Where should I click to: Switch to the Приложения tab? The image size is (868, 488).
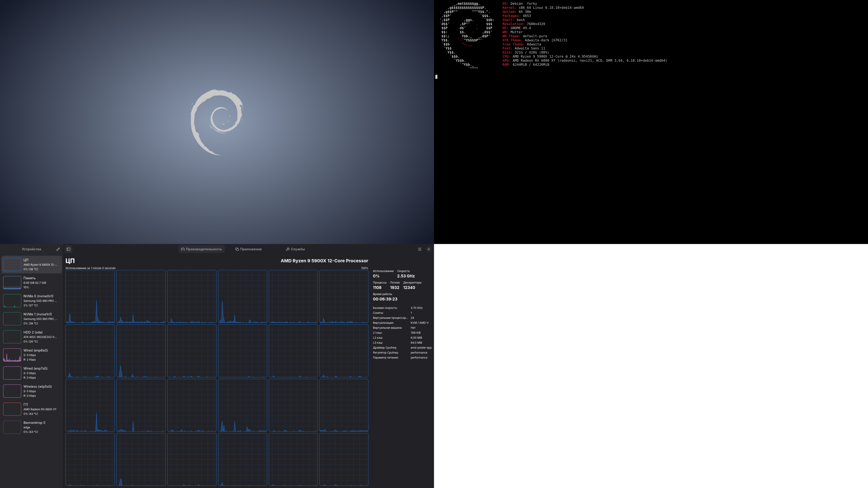click(x=248, y=249)
